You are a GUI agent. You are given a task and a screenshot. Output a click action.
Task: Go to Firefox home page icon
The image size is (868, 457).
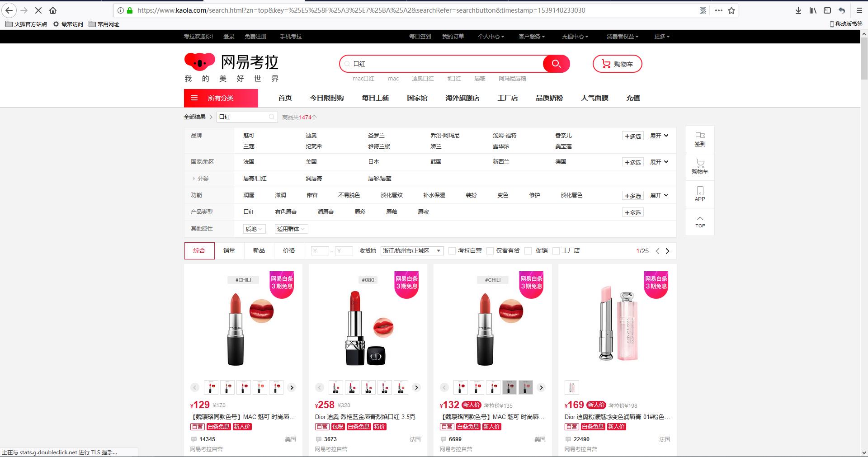tap(53, 10)
